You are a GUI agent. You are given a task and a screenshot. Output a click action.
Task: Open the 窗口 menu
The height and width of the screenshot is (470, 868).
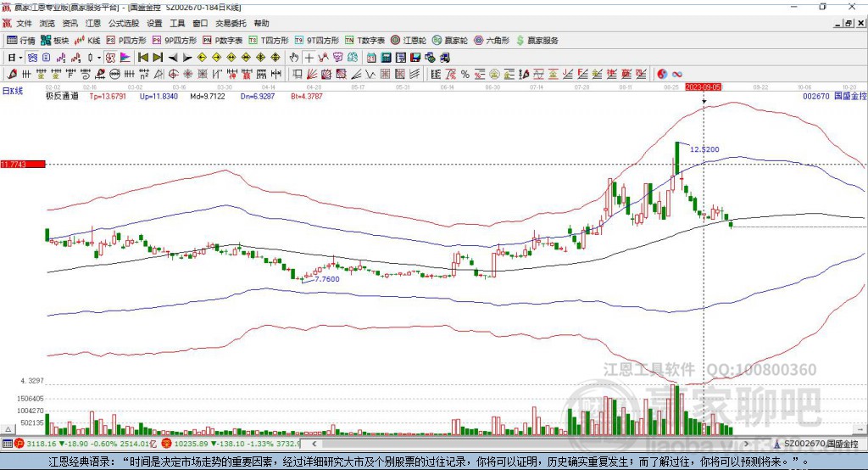click(200, 23)
